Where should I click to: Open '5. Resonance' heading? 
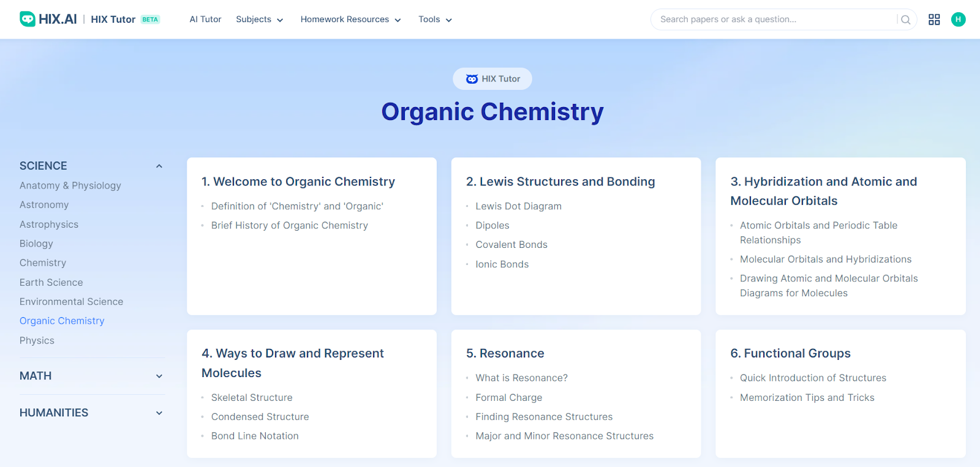click(x=505, y=353)
